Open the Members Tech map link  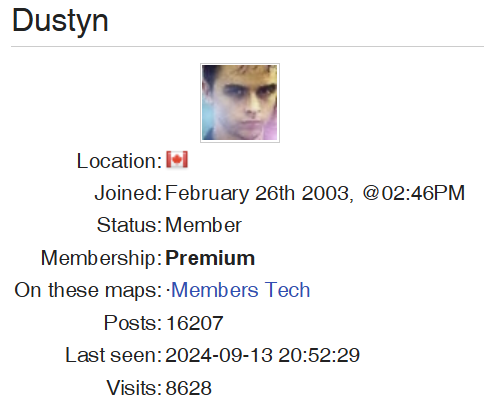[240, 290]
